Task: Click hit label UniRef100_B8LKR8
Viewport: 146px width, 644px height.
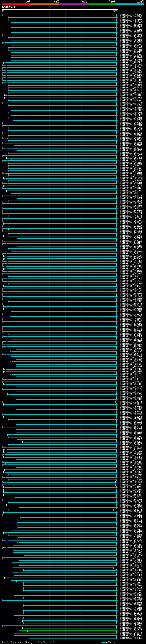Action: coord(131,115)
